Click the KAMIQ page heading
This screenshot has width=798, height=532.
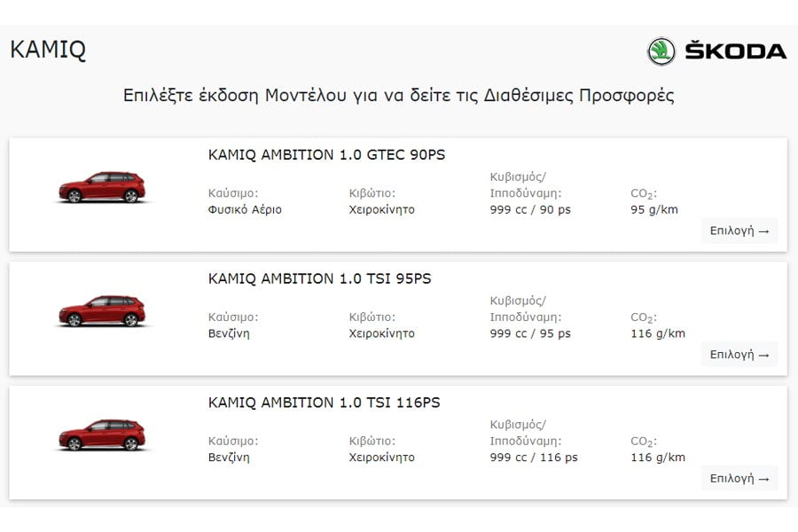pos(48,50)
